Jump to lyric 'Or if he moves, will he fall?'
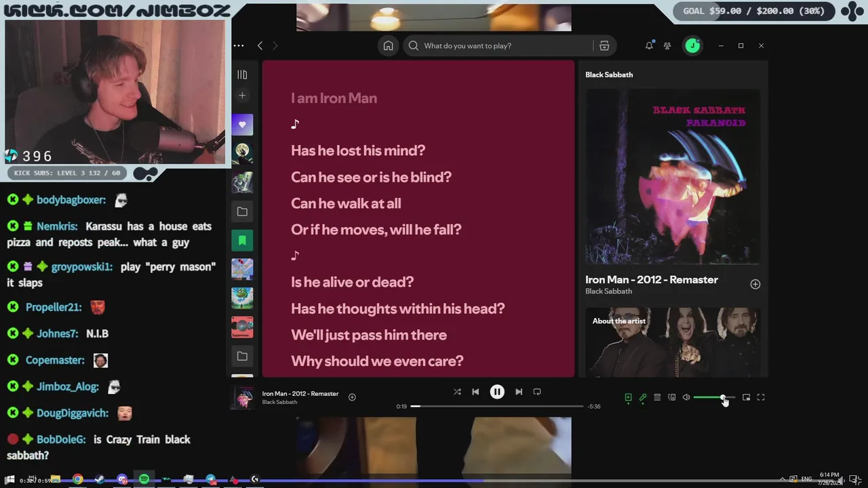868x488 pixels. tap(376, 230)
